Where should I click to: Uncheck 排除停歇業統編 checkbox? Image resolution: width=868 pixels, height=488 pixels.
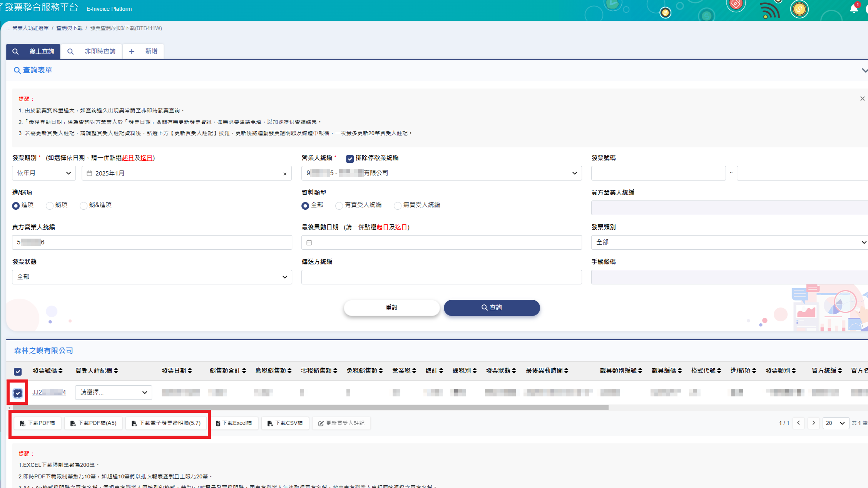350,159
